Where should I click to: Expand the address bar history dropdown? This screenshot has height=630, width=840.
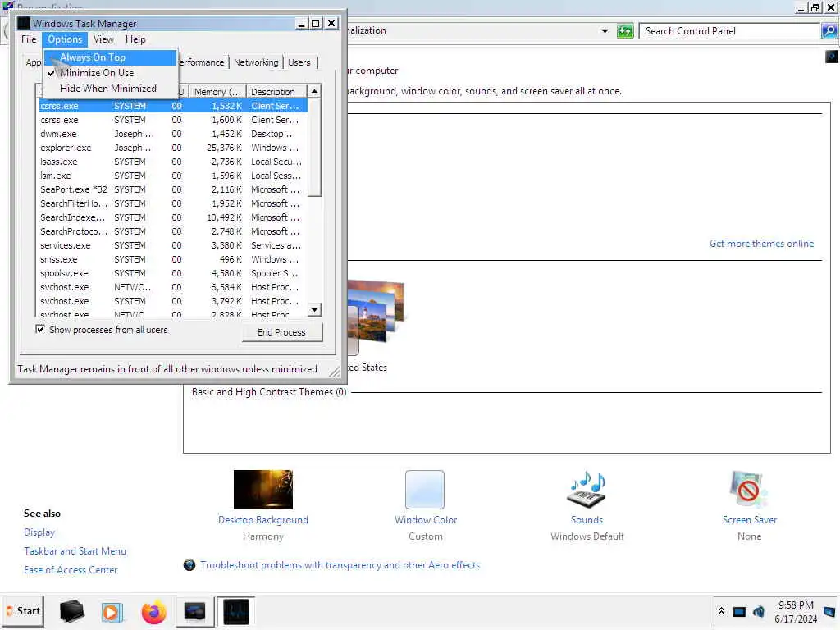(605, 31)
